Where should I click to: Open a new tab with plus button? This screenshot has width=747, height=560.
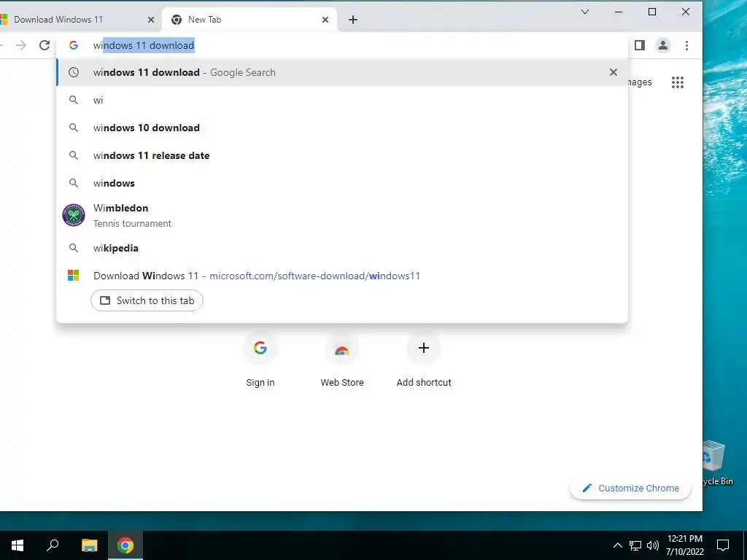point(352,20)
